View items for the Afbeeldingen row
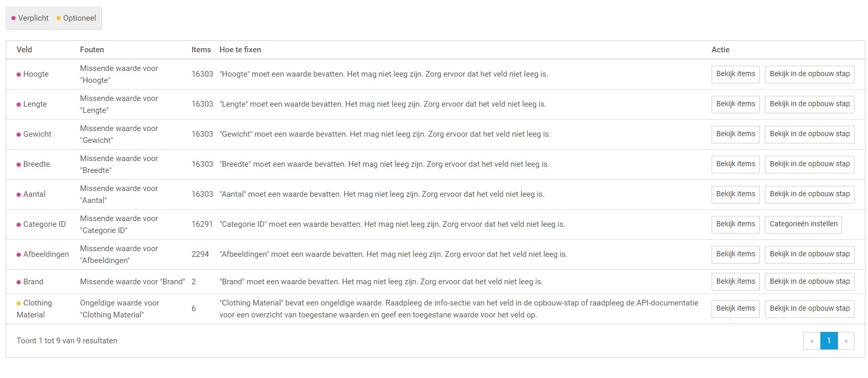The width and height of the screenshot is (868, 378). [x=735, y=254]
